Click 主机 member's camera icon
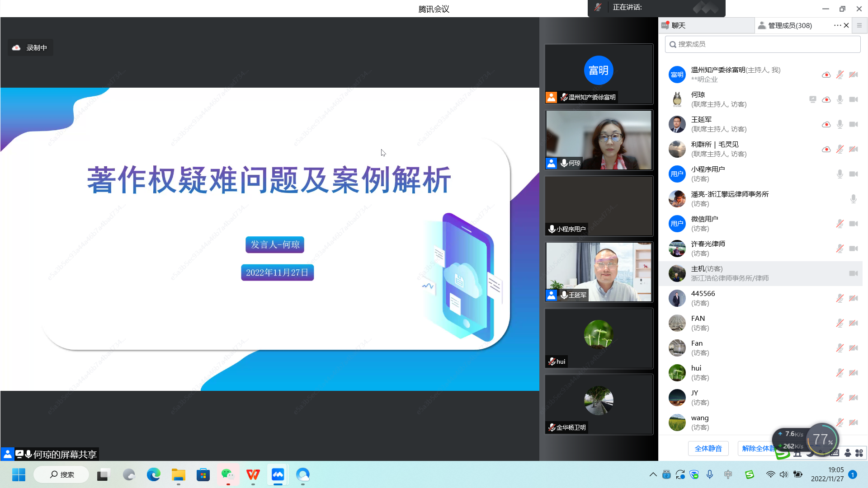868x488 pixels. coord(853,273)
